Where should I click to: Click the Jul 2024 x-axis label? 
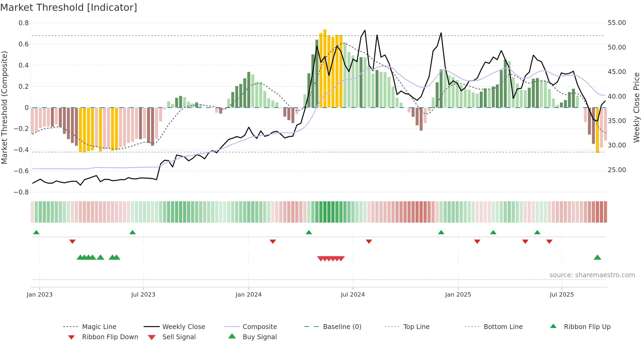353,294
